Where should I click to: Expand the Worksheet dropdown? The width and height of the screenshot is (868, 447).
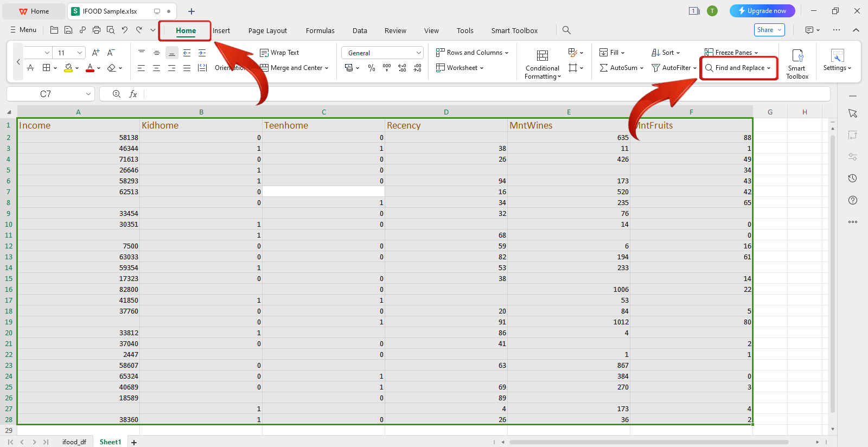pyautogui.click(x=482, y=68)
